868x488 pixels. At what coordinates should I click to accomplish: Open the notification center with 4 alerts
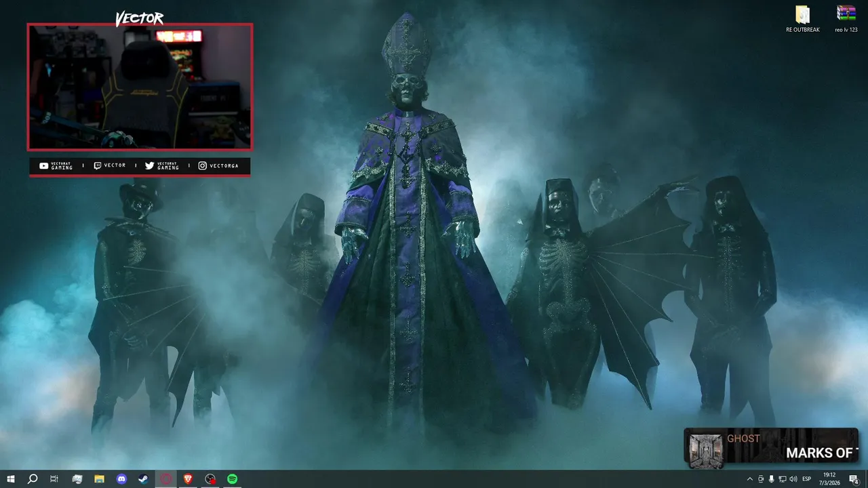(x=854, y=479)
